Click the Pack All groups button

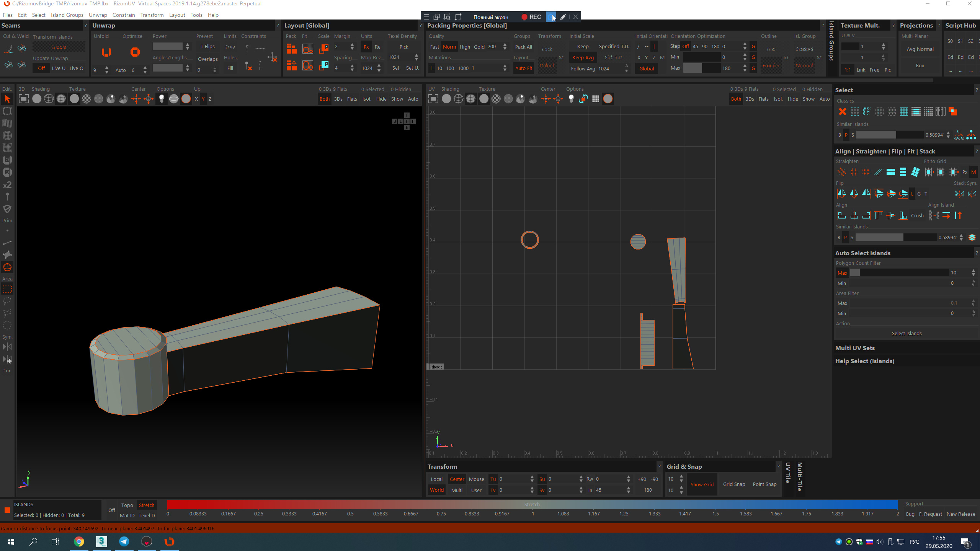(523, 47)
